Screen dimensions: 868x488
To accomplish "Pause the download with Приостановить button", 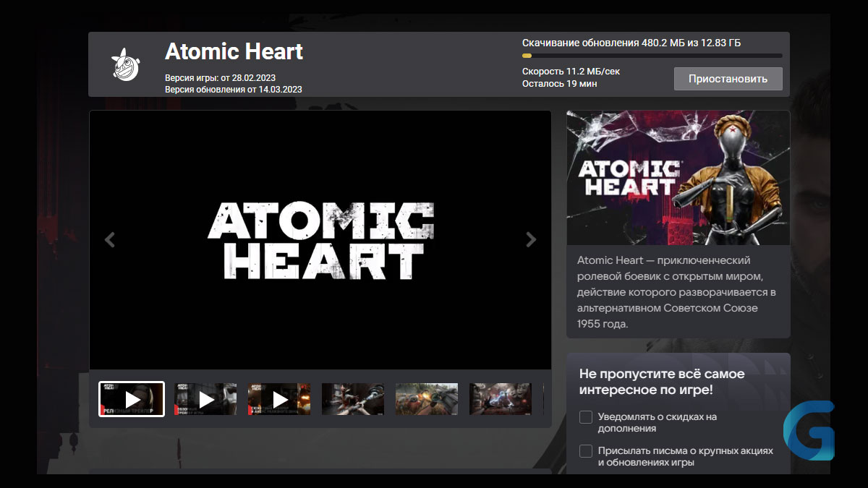I will click(x=728, y=79).
